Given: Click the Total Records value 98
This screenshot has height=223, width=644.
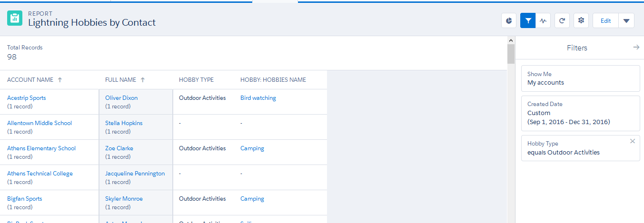Looking at the screenshot, I should (x=12, y=57).
